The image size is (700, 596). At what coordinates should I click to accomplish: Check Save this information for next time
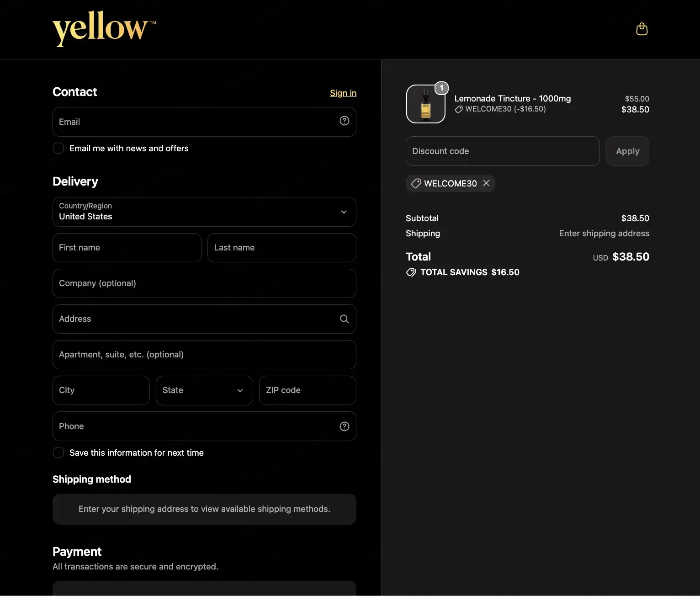pyautogui.click(x=58, y=452)
